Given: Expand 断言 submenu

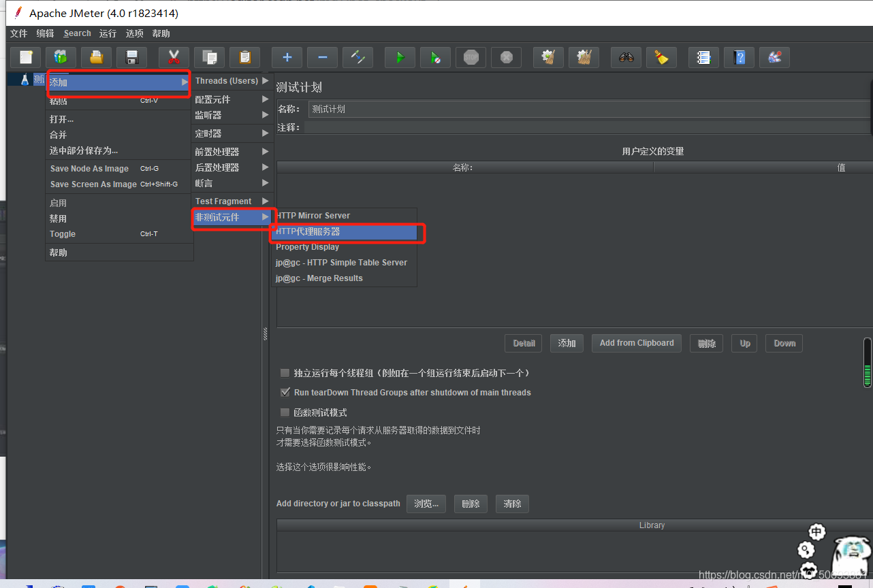Looking at the screenshot, I should point(232,183).
